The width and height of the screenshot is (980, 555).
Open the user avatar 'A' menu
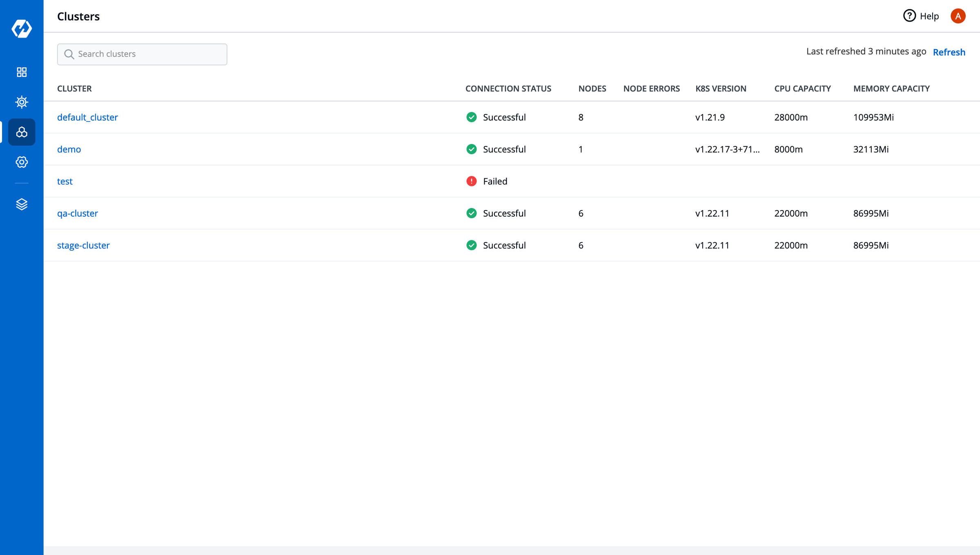(958, 16)
